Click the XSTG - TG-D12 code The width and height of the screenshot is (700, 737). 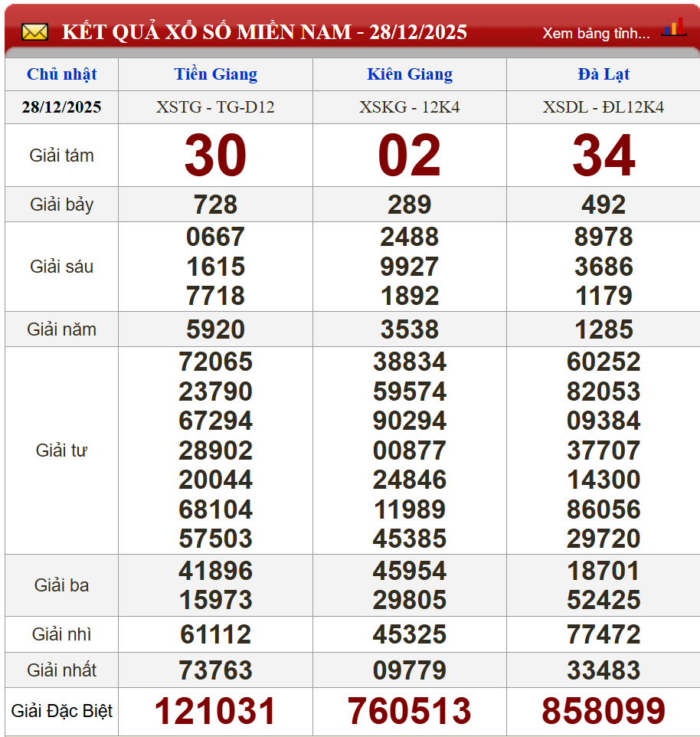215,107
